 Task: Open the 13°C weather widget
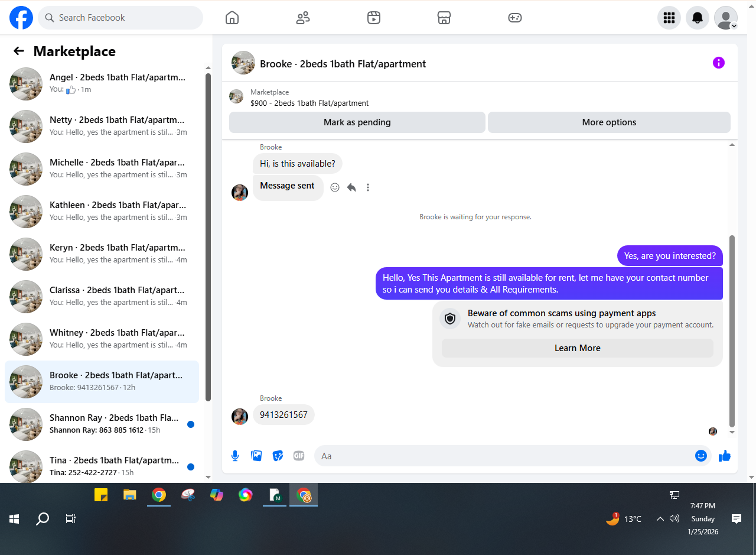click(624, 519)
